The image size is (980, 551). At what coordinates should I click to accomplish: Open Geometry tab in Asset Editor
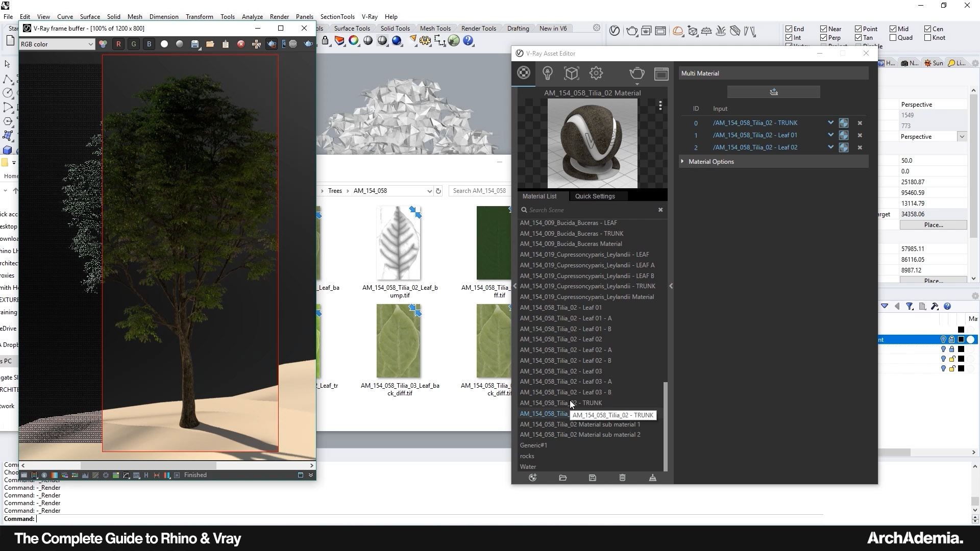[572, 73]
